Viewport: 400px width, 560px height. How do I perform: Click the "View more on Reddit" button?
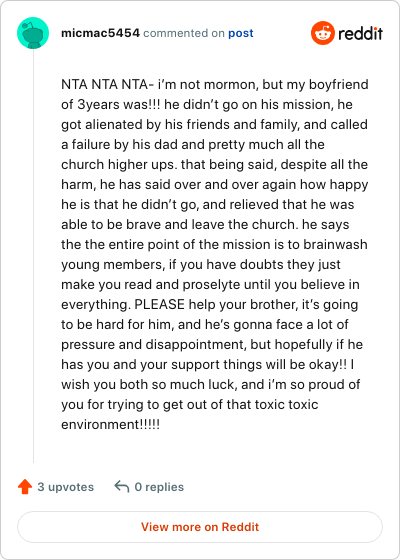[x=200, y=527]
